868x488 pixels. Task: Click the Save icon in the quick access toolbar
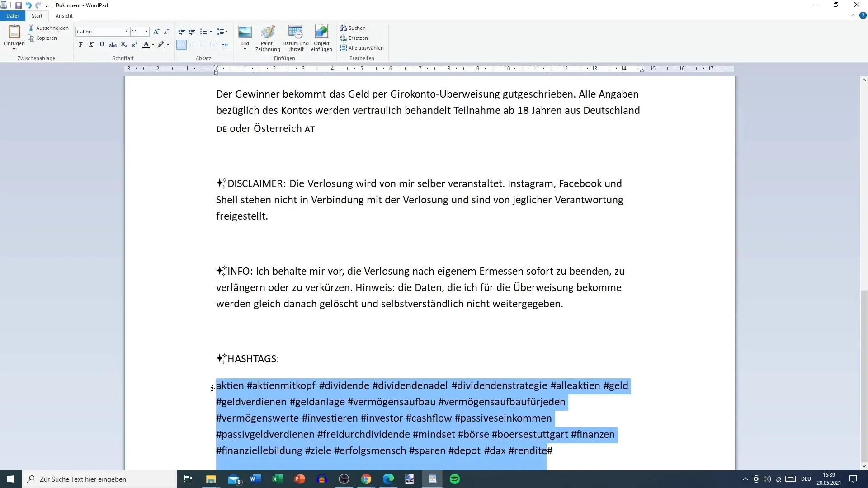click(19, 5)
